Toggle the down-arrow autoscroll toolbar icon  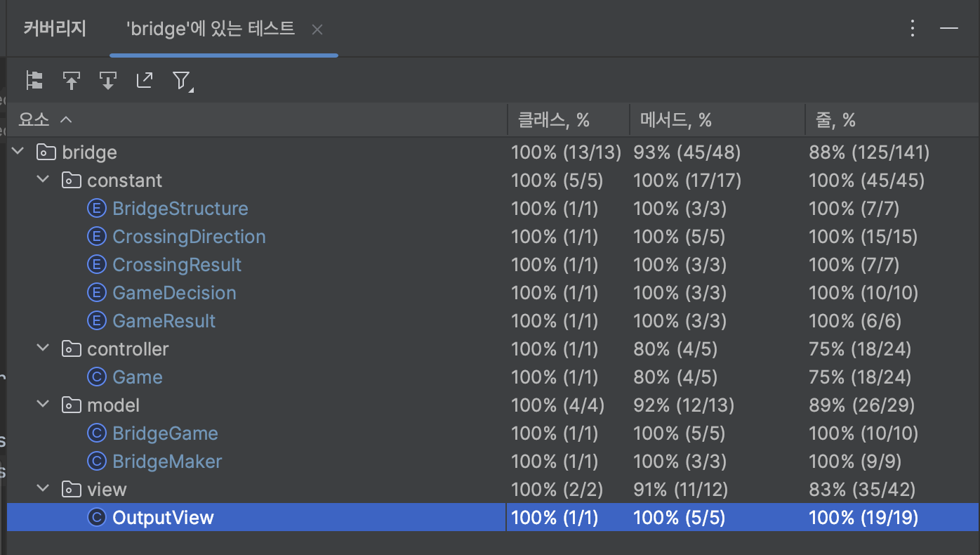click(x=107, y=80)
